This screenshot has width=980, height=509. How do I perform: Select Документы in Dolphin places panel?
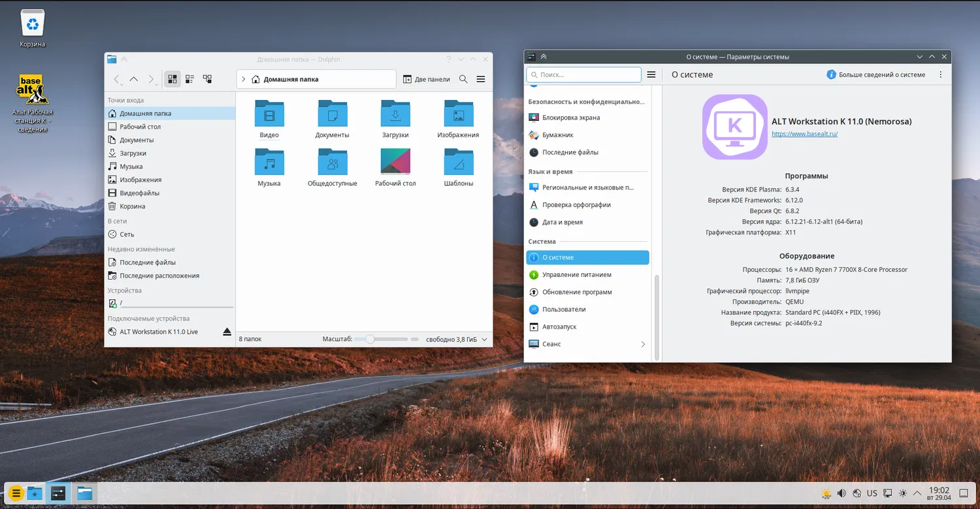coord(170,140)
